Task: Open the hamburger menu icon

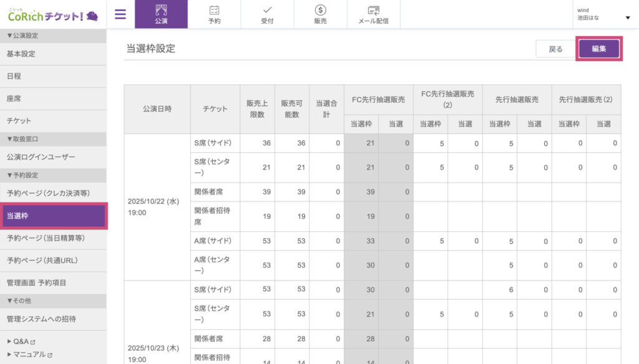Action: tap(120, 14)
